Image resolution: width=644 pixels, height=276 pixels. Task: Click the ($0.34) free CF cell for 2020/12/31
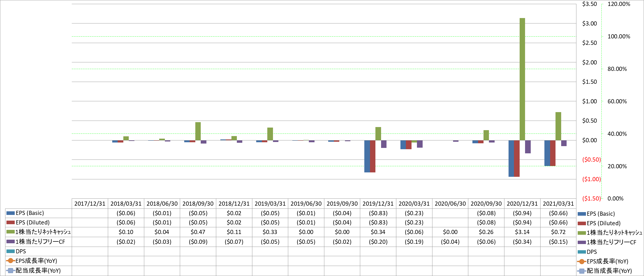pos(522,242)
